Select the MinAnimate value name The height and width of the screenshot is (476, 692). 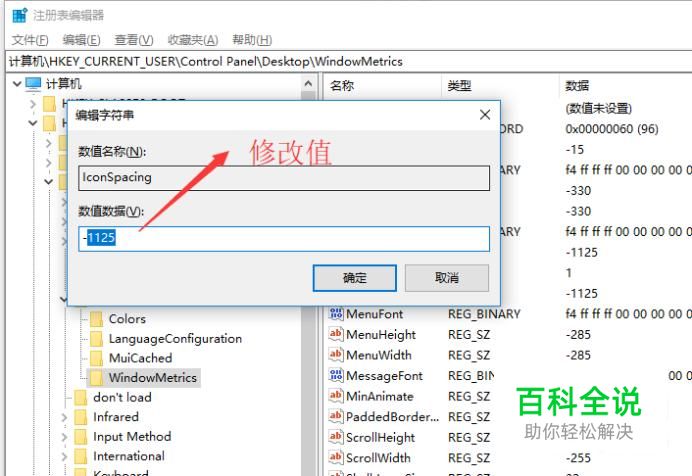380,397
